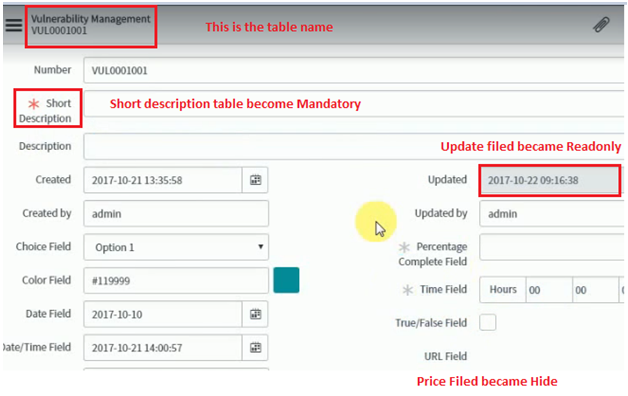
Task: Click the Choice Field label
Action: coord(43,246)
